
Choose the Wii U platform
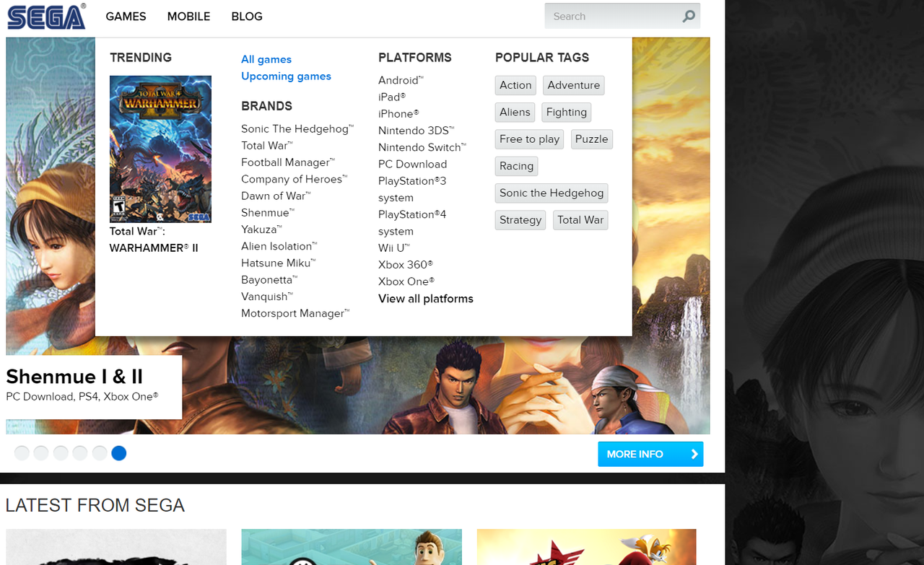tap(394, 248)
